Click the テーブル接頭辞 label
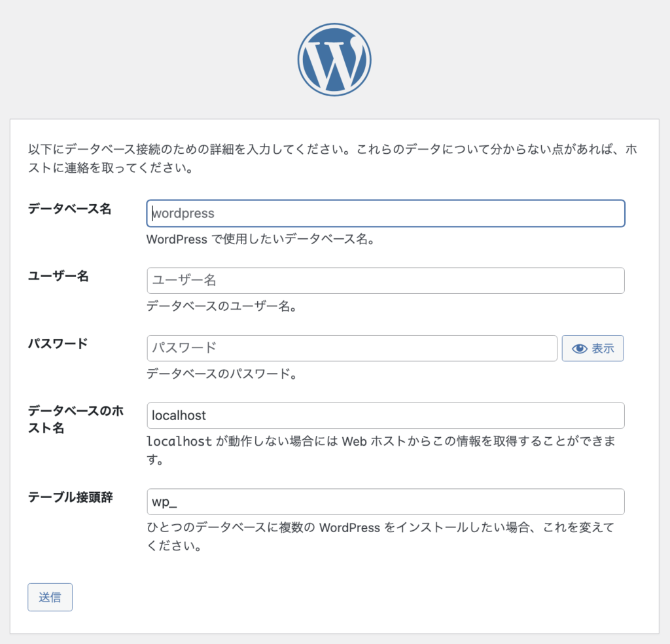Screen dimensions: 670x644 click(71, 497)
